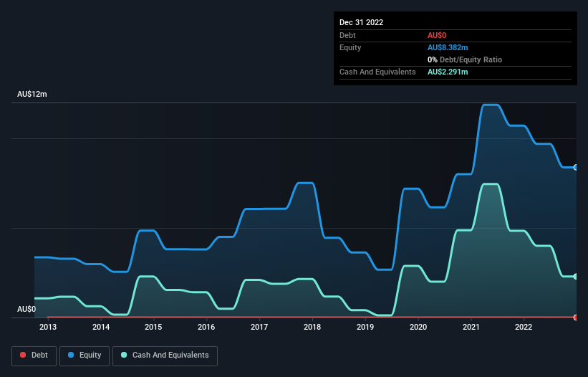Select the 2021 x-axis label

[471, 327]
